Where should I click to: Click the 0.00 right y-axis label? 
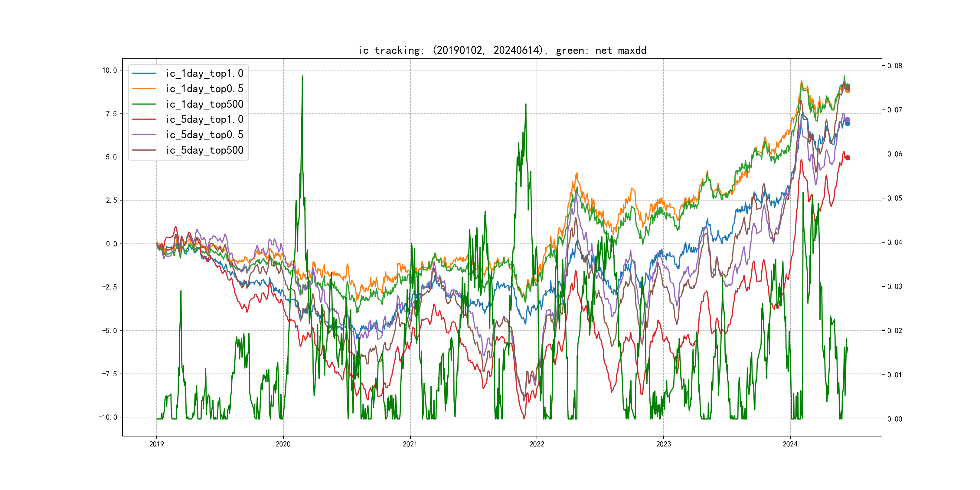[894, 419]
